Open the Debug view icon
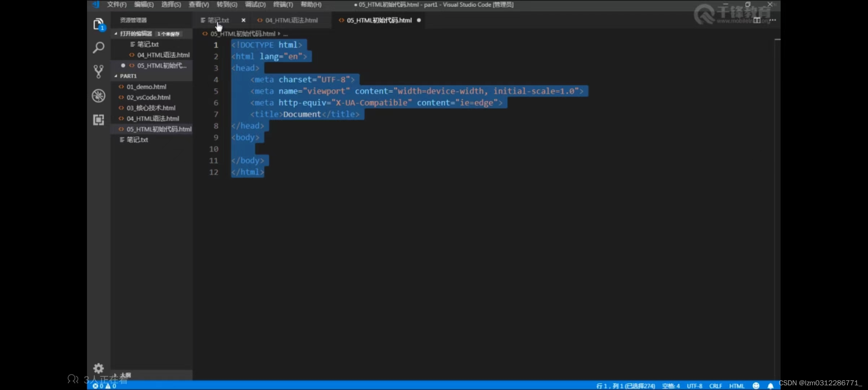868x390 pixels. 99,96
